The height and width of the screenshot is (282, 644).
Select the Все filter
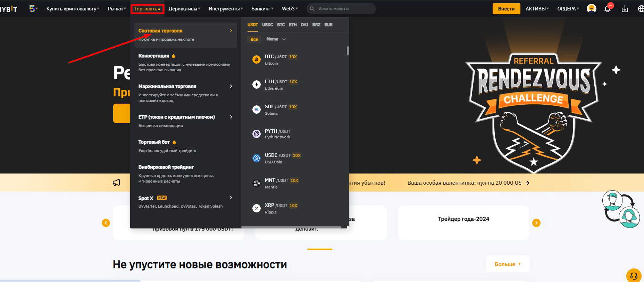tap(254, 39)
